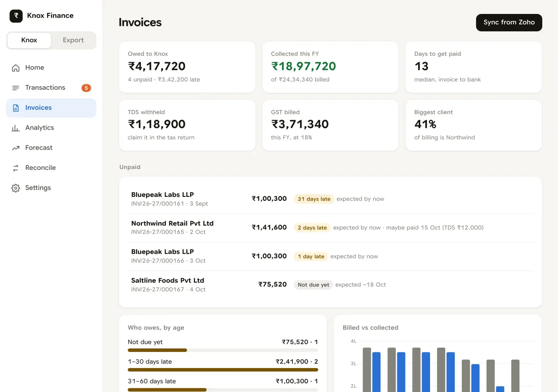Viewport: 558px width, 392px height.
Task: Open the Analytics section
Action: tap(51, 128)
